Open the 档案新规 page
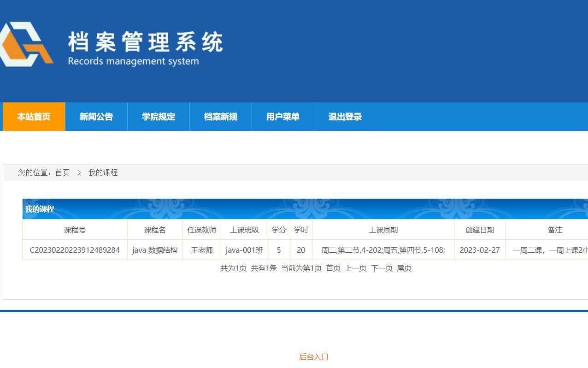The height and width of the screenshot is (368, 588). tap(220, 117)
